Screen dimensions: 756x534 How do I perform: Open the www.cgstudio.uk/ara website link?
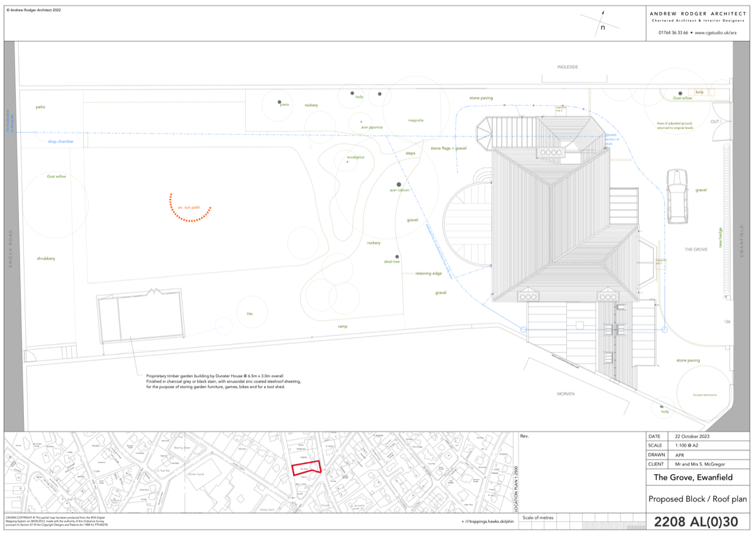tap(715, 32)
